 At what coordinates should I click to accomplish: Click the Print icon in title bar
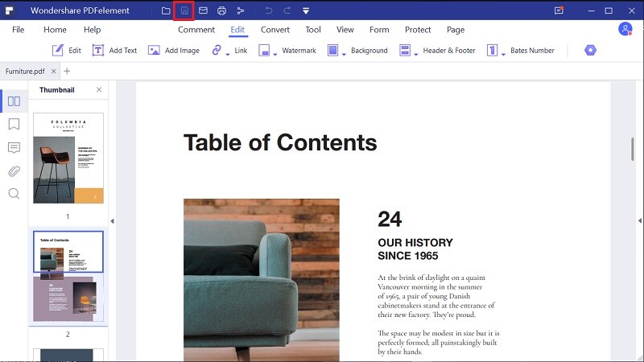tap(222, 10)
